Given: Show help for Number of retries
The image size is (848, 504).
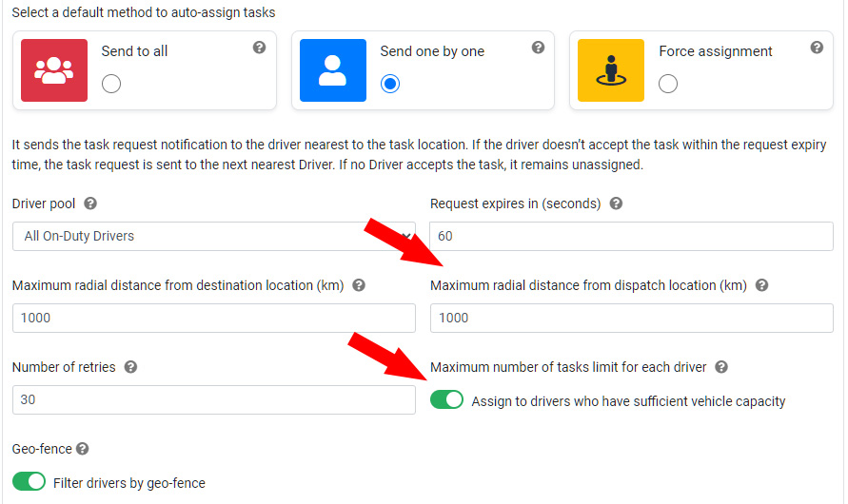Looking at the screenshot, I should (130, 367).
